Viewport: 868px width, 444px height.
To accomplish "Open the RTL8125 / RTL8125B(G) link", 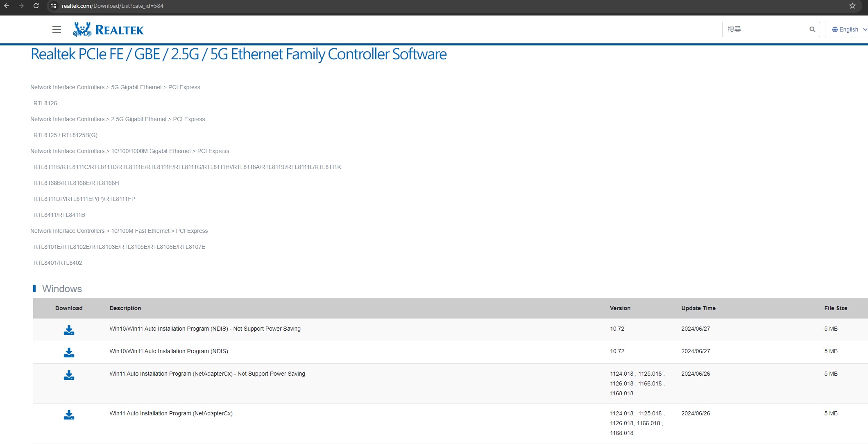I will pyautogui.click(x=66, y=135).
